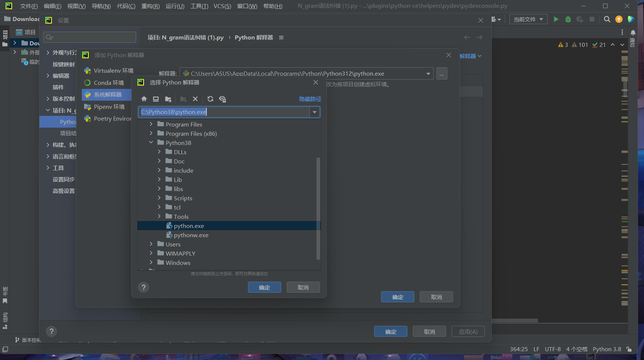
Task: Expand the Windows folder
Action: [x=151, y=263]
